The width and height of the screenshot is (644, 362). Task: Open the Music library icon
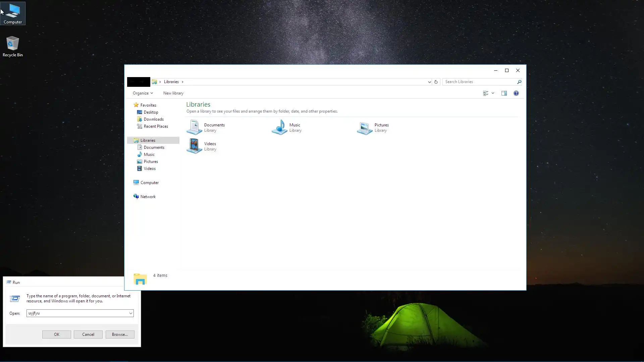[279, 128]
